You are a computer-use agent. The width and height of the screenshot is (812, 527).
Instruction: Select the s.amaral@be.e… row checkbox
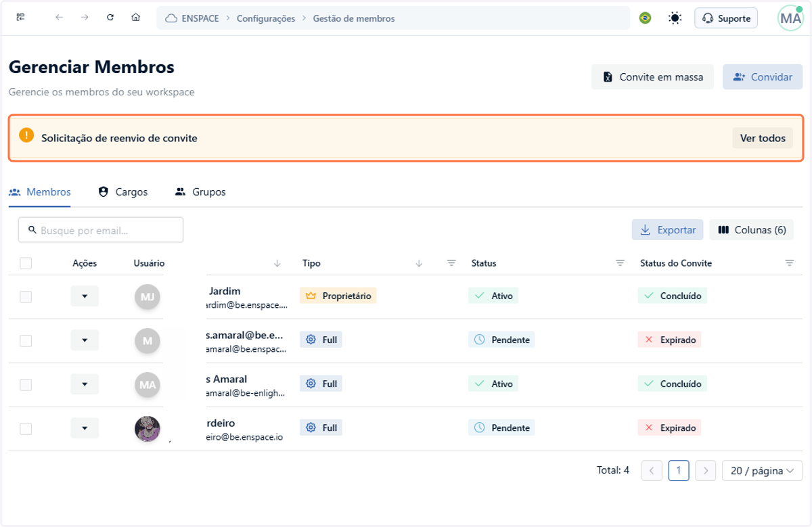26,340
